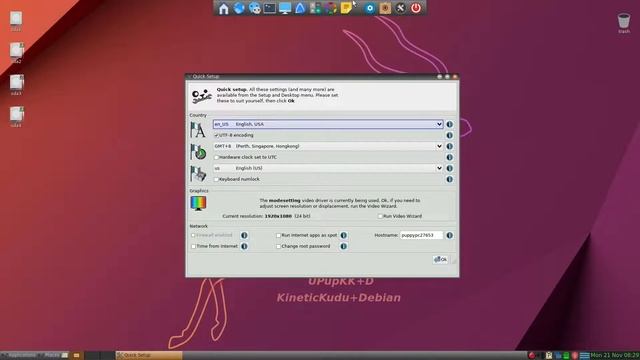
Task: Check Run internet apps as spot
Action: pyautogui.click(x=278, y=235)
